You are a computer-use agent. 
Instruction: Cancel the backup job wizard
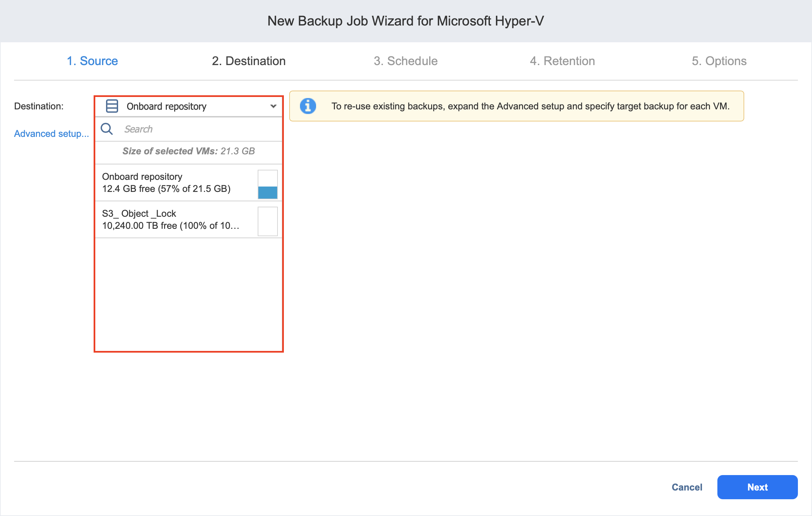[687, 487]
